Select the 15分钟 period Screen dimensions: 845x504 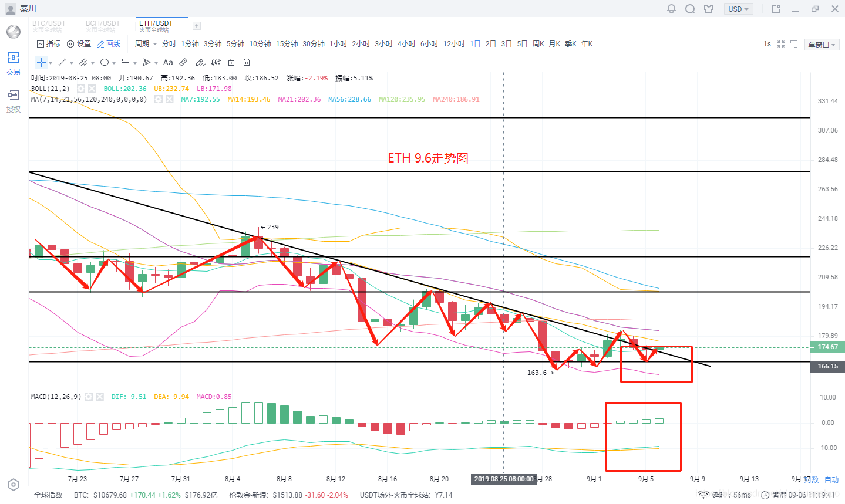tap(287, 44)
